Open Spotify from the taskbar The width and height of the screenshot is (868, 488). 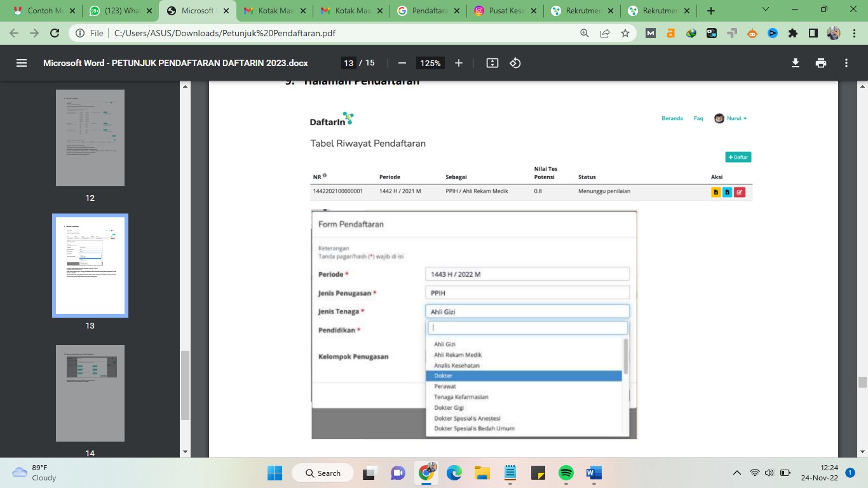click(566, 473)
